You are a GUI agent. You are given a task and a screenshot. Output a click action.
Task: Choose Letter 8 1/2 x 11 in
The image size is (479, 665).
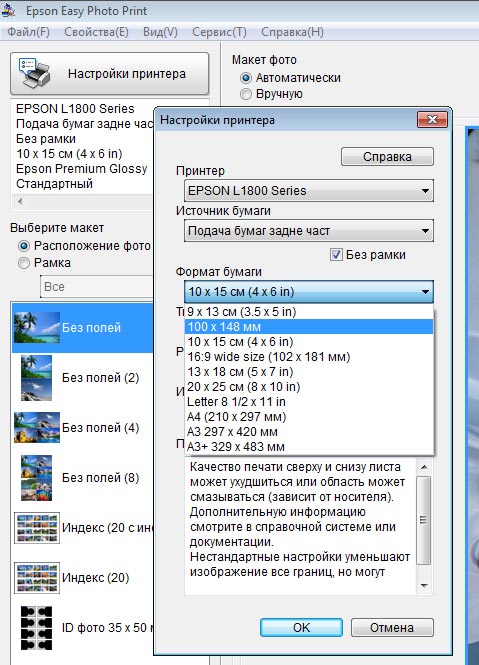309,402
